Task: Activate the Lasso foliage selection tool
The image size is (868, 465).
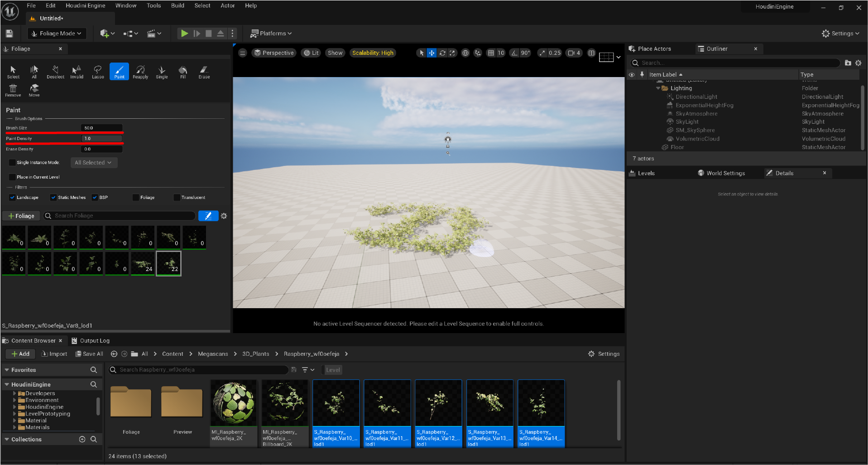Action: (97, 71)
